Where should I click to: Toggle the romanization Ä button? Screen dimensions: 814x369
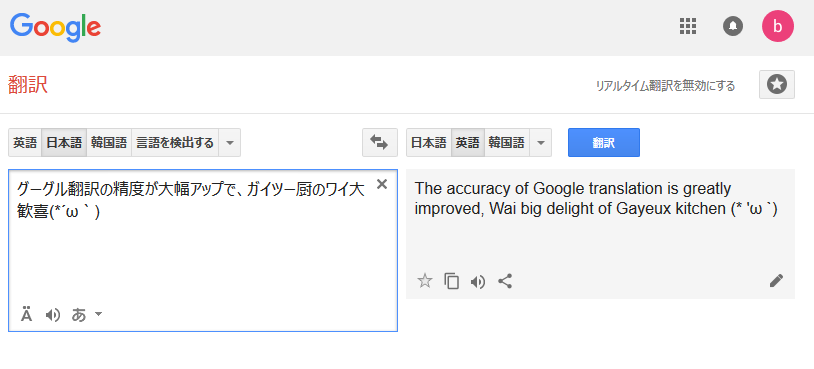tap(26, 315)
